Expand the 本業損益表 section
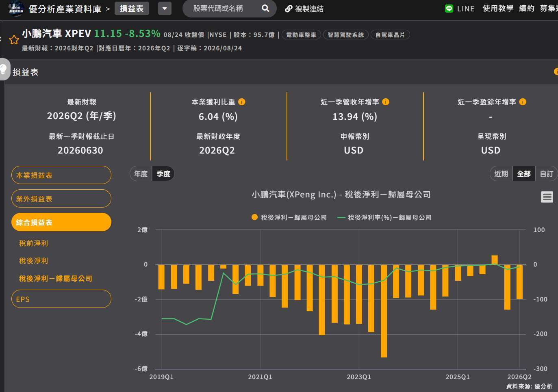The width and height of the screenshot is (558, 392). click(x=61, y=175)
